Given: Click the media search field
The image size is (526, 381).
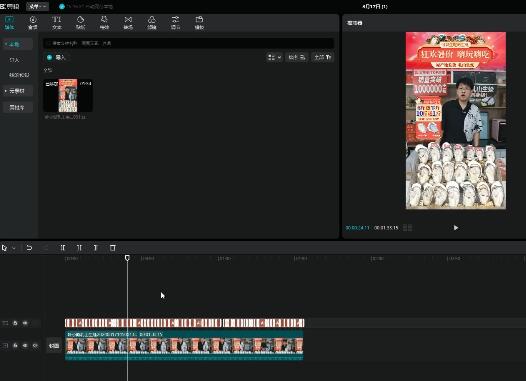Looking at the screenshot, I should (189, 43).
